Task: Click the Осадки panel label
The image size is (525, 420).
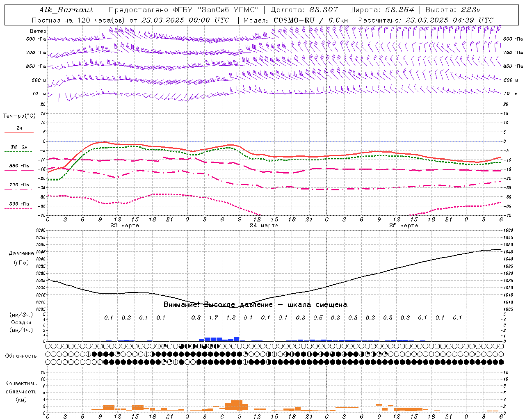Action: [x=21, y=322]
